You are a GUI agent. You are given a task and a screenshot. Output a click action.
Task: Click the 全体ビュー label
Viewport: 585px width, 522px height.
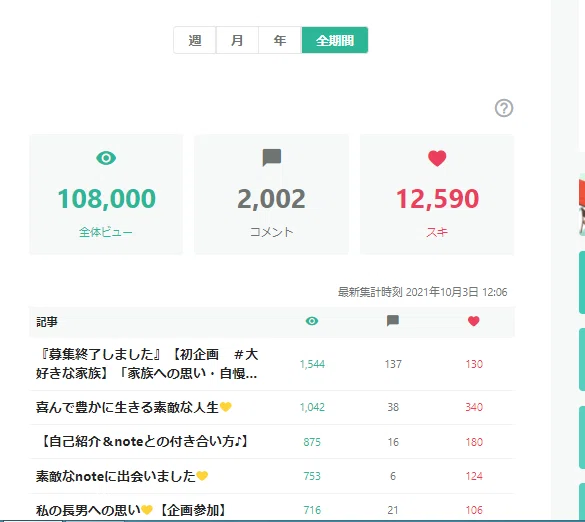(x=106, y=232)
